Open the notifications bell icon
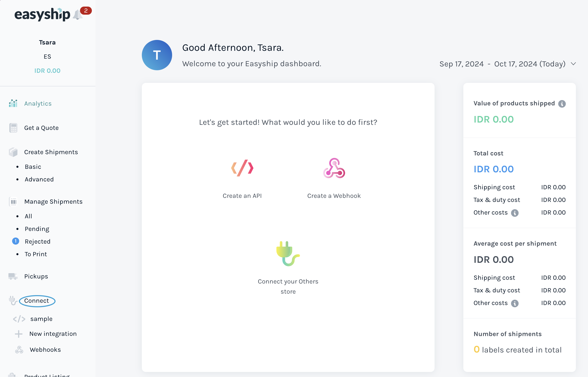 [77, 14]
